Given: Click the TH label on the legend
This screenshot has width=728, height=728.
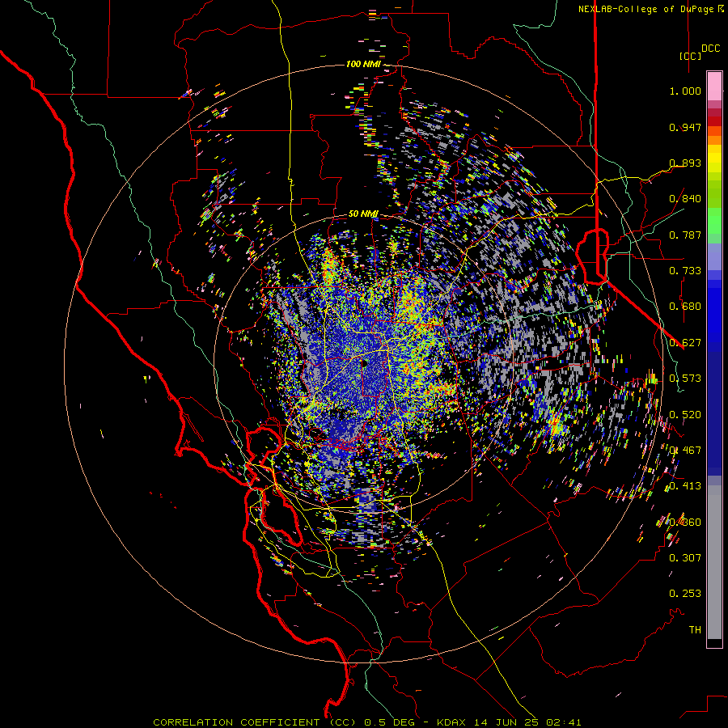Looking at the screenshot, I should coord(695,630).
